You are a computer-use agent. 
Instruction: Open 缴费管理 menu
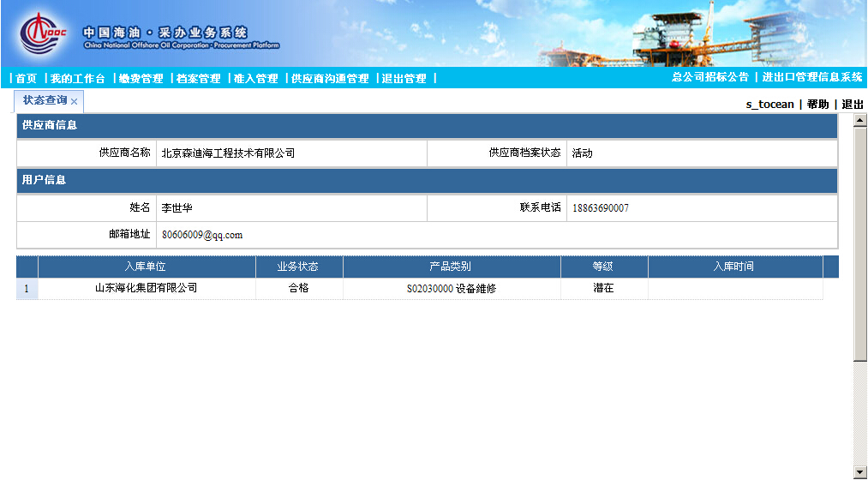point(141,79)
